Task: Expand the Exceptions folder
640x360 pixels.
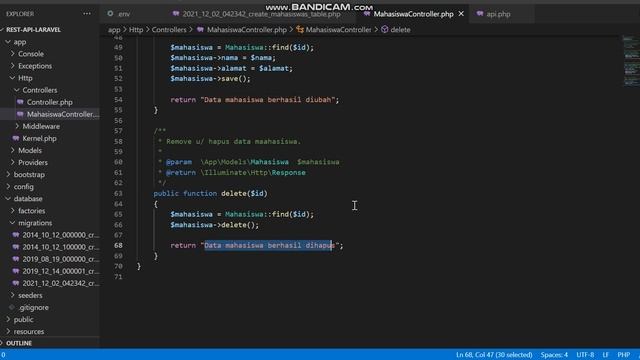Action: pyautogui.click(x=35, y=66)
